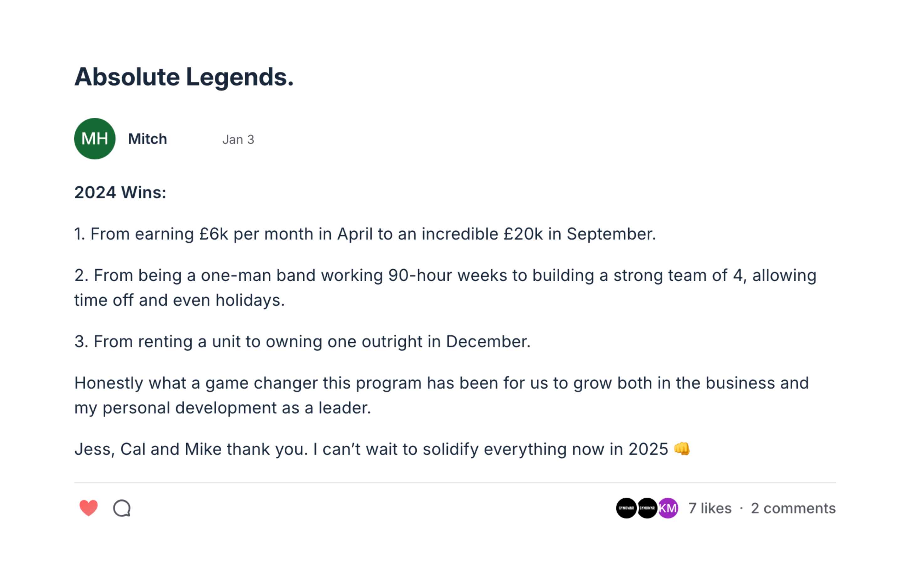Viewport: 918px width, 588px height.
Task: Click the divider line above the like button
Action: pyautogui.click(x=455, y=483)
